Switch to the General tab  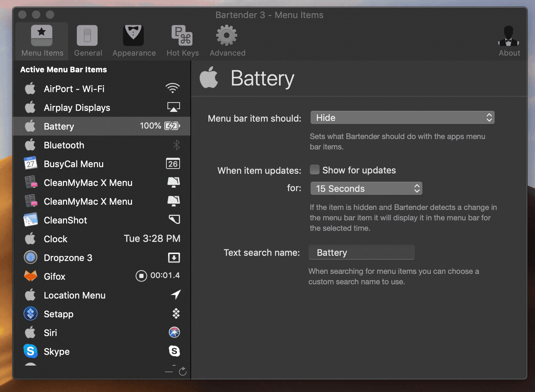88,41
